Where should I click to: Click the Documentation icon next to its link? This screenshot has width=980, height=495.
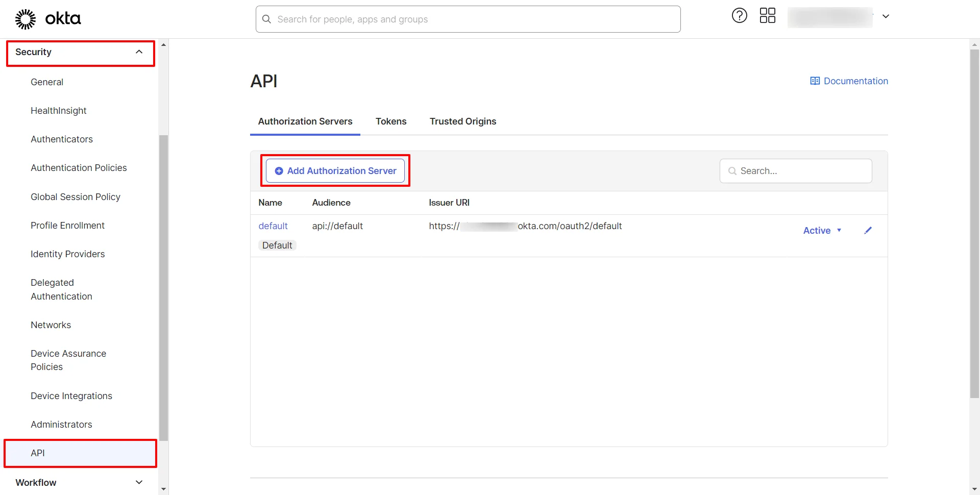point(815,81)
